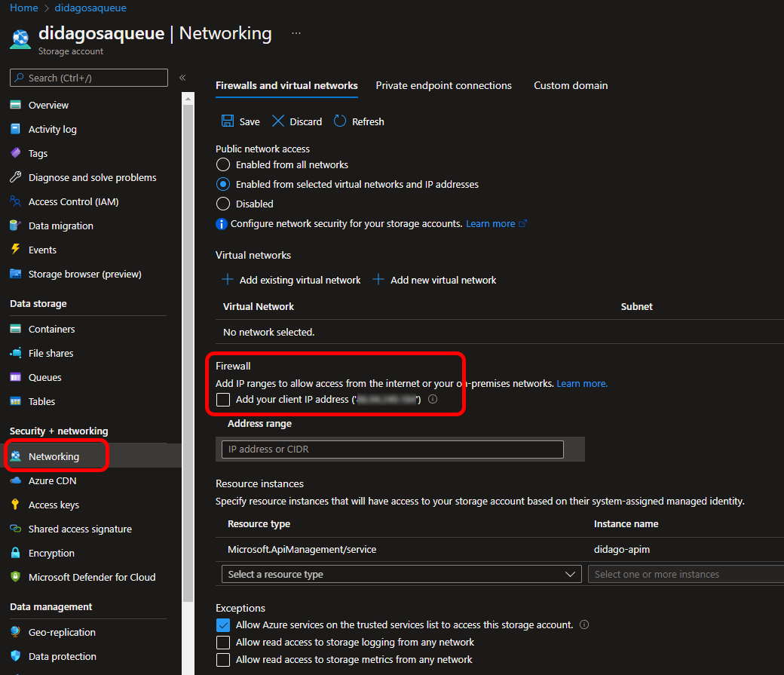Enable the Add your client IP address checkbox

222,399
